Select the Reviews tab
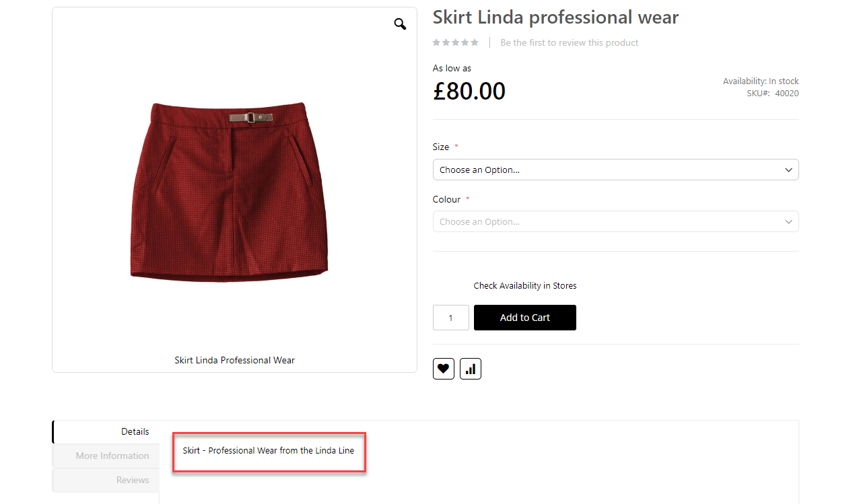Image resolution: width=855 pixels, height=504 pixels. [x=132, y=480]
